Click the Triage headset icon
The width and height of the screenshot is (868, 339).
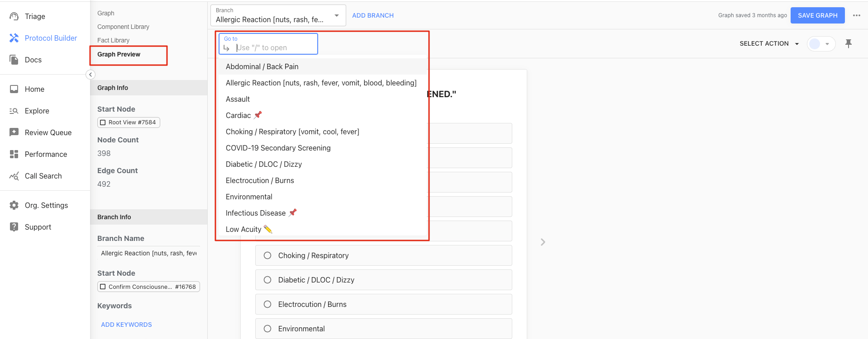pyautogui.click(x=14, y=16)
